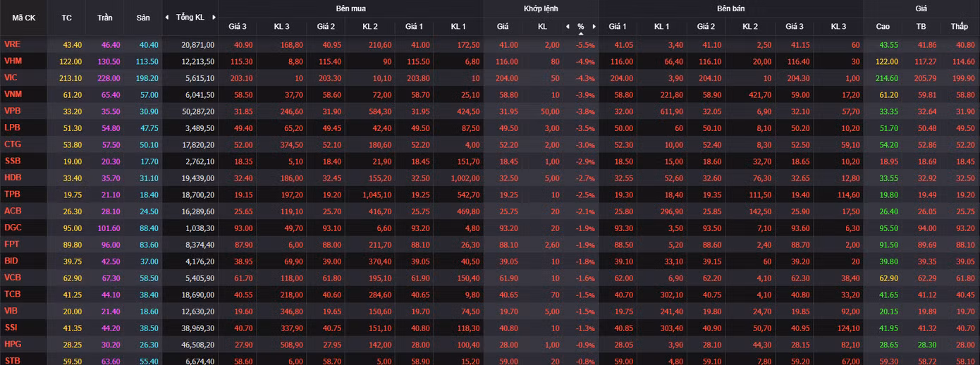Click the right arrow beside the % header
The height and width of the screenshot is (365, 980).
tap(594, 27)
